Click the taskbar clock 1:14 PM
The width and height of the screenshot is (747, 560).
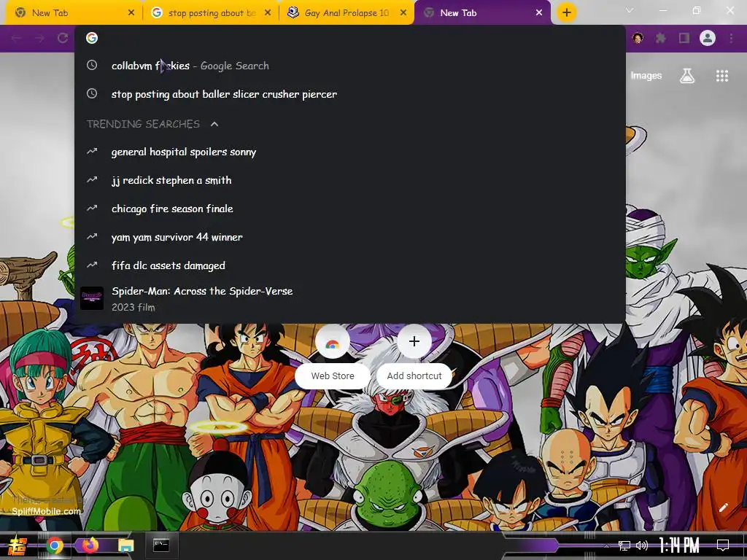(x=679, y=545)
